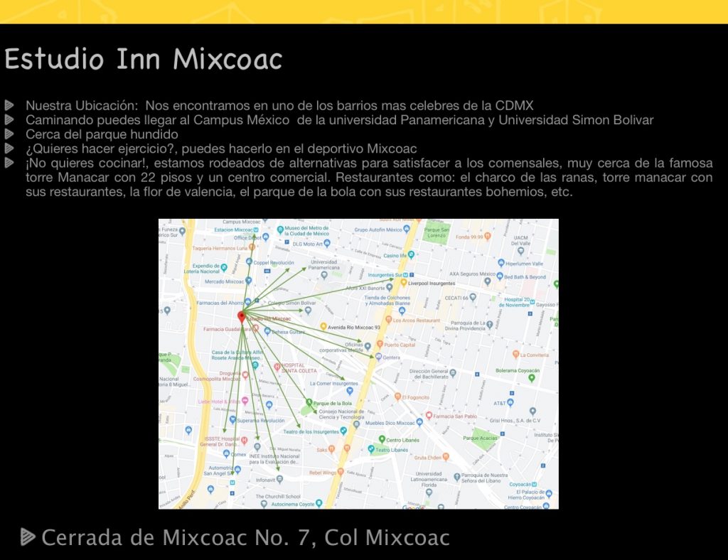This screenshot has width=728, height=560.
Task: Select the Teatro Libanés map pin
Action: point(371,449)
